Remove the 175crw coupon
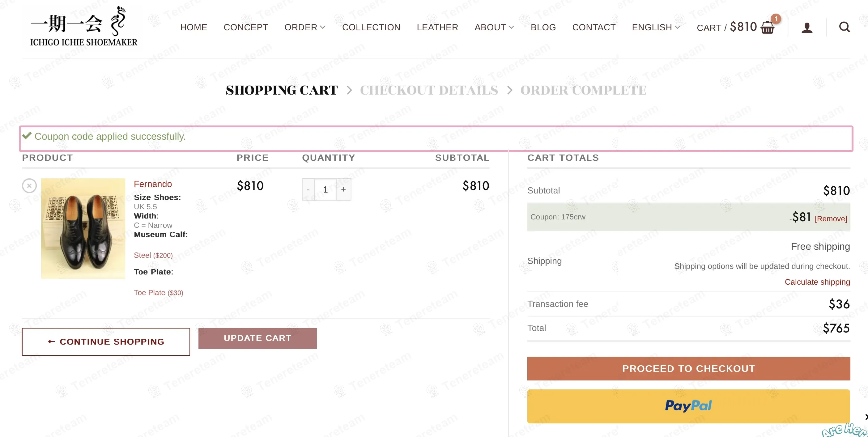Image resolution: width=868 pixels, height=437 pixels. coord(831,219)
